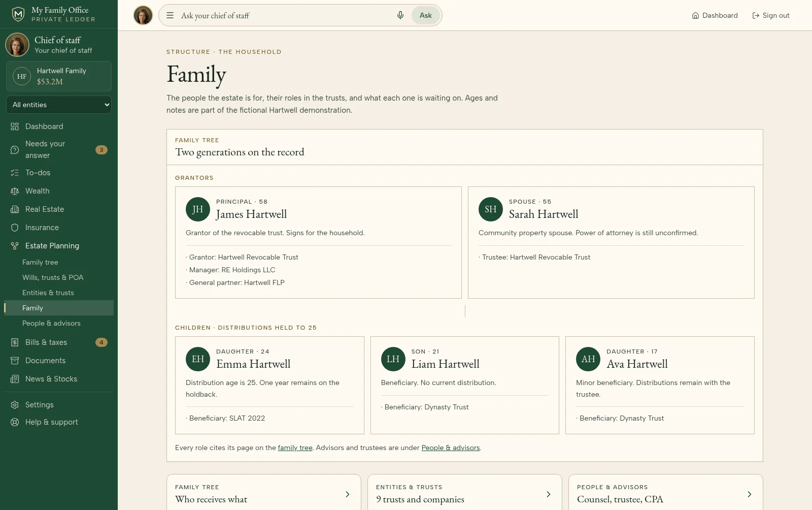Click the Ask button

pyautogui.click(x=426, y=15)
